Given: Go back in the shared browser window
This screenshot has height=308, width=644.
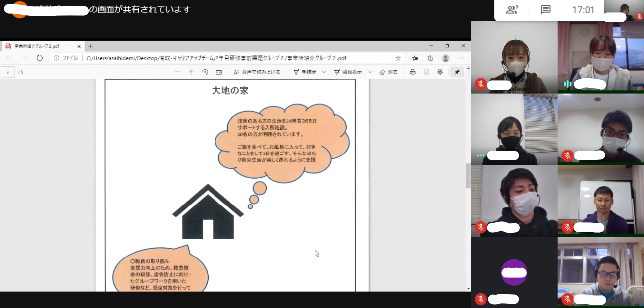Looking at the screenshot, I should click(9, 58).
